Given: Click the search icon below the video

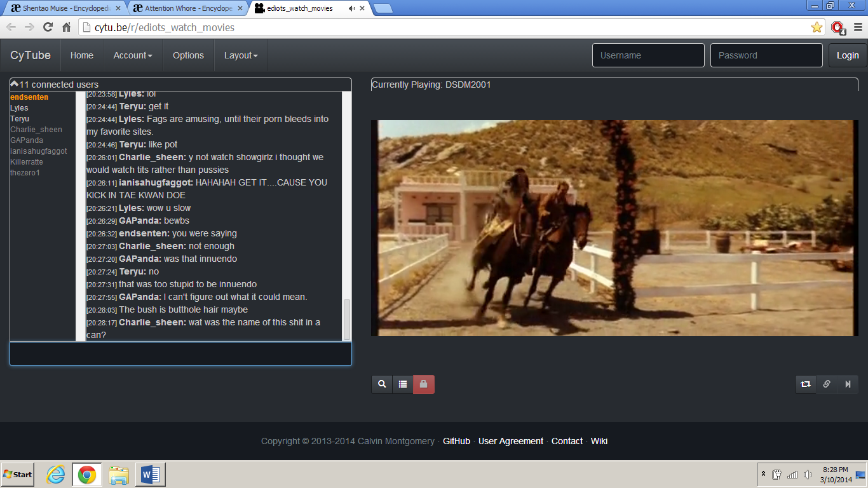Looking at the screenshot, I should click(x=382, y=384).
